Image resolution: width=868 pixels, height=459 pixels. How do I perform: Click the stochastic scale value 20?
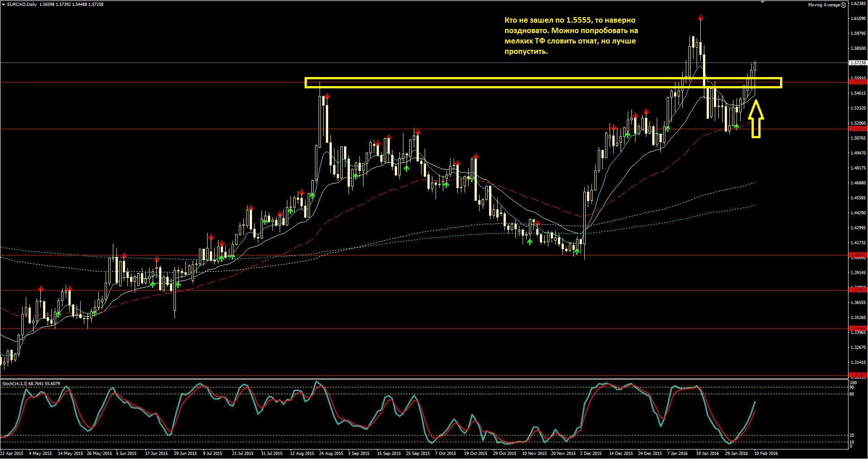click(852, 435)
